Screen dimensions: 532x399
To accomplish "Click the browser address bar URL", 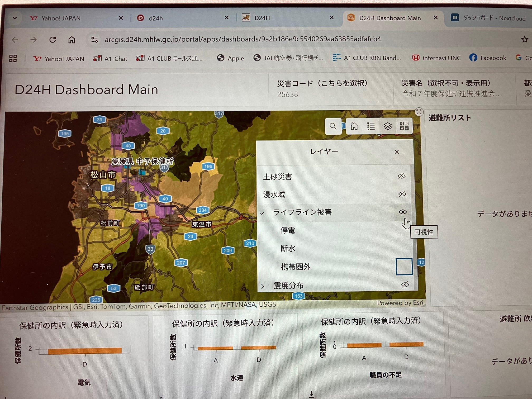I will tap(243, 39).
